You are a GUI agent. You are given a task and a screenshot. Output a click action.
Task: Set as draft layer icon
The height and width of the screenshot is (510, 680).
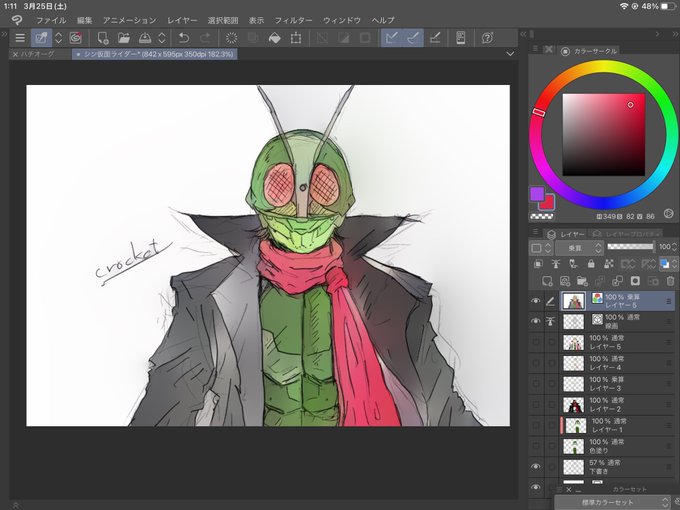[x=573, y=264]
